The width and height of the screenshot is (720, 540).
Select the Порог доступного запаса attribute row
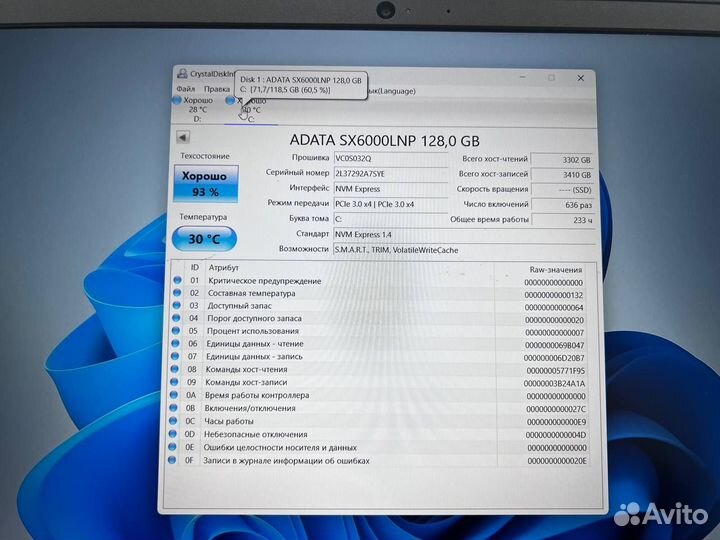coord(380,319)
